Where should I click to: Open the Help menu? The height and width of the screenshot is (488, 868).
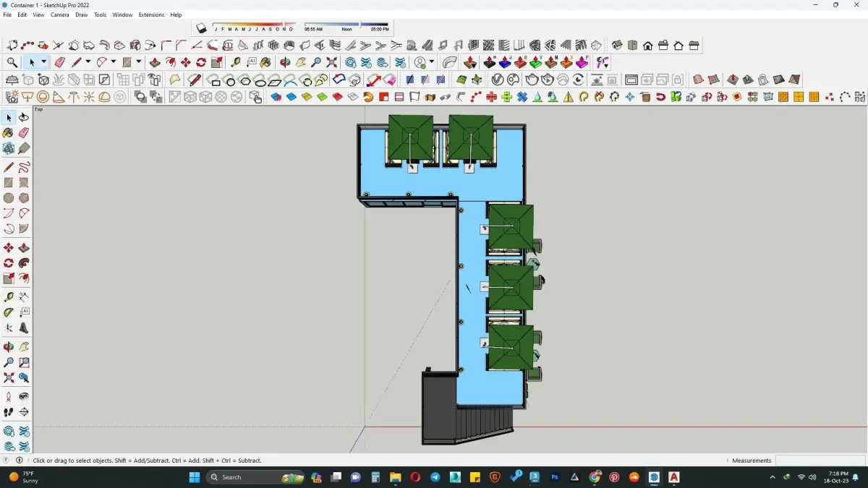(176, 14)
